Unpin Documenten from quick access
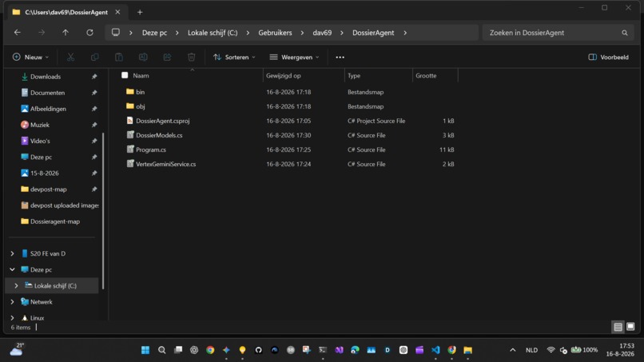This screenshot has height=362, width=644. [94, 93]
